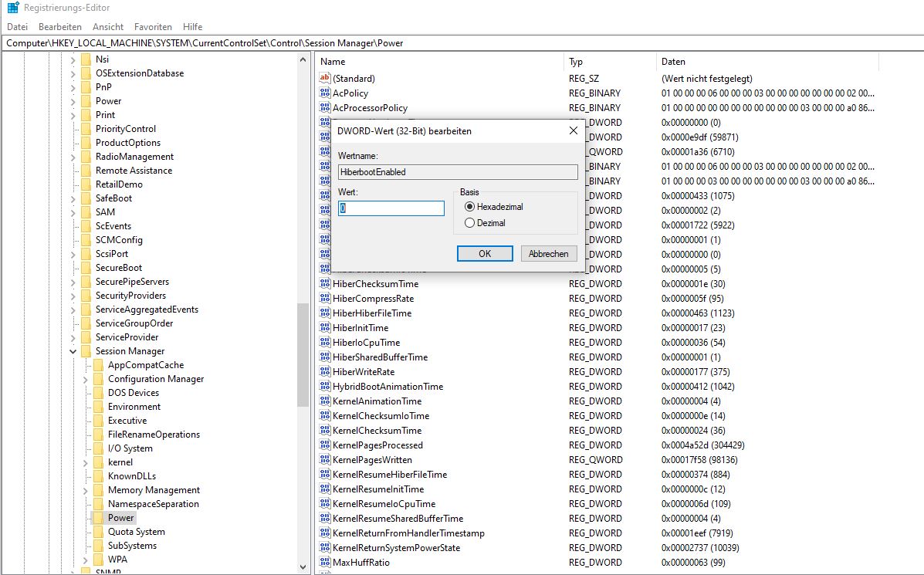Click the KernelPagesWritten value icon
Viewport: 924px width, 575px height.
click(x=325, y=459)
